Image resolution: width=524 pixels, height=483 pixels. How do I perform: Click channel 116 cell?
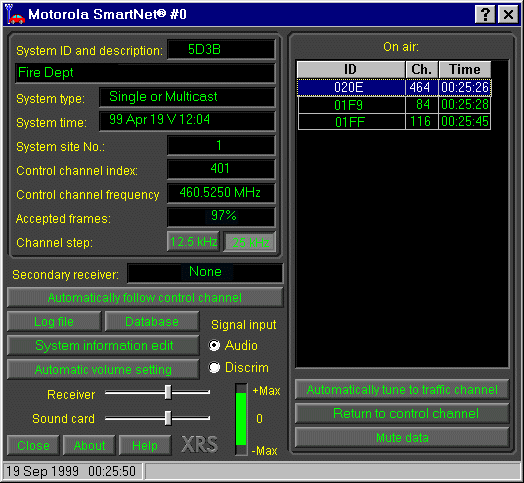tap(422, 121)
